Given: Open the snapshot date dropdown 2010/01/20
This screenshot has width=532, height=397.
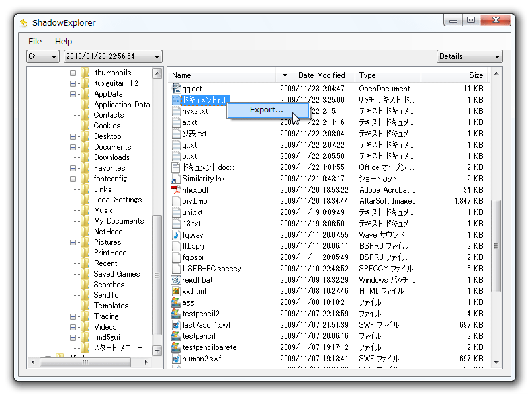Looking at the screenshot, I should [113, 57].
